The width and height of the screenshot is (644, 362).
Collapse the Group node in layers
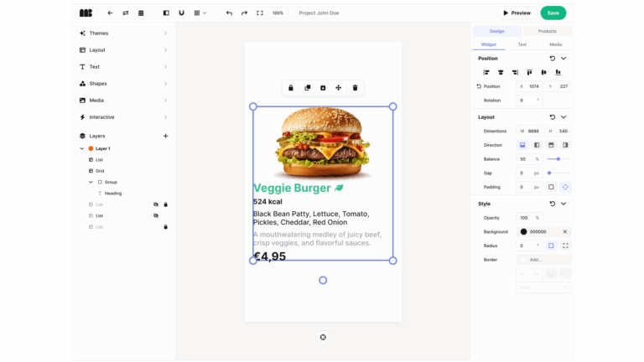[91, 182]
